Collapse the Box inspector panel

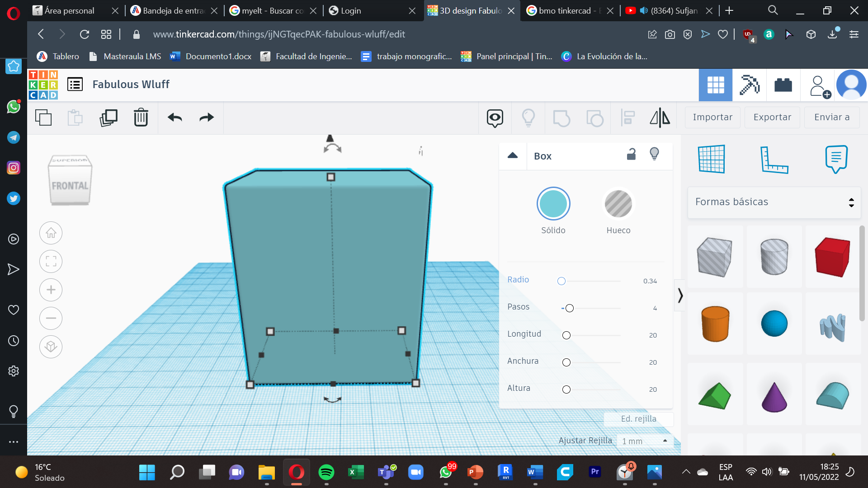[x=513, y=155]
